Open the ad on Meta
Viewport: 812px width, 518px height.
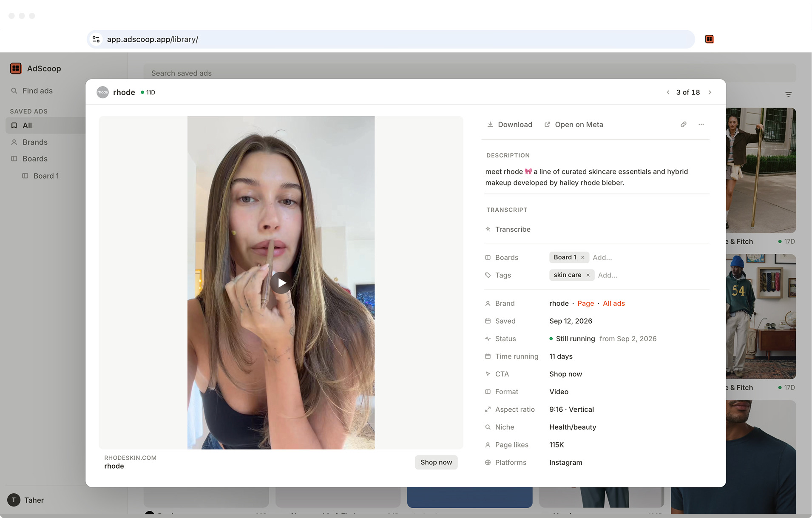tap(574, 125)
